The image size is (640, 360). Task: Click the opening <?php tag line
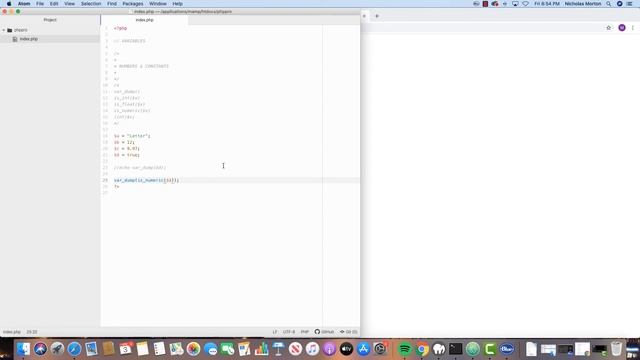pyautogui.click(x=120, y=29)
